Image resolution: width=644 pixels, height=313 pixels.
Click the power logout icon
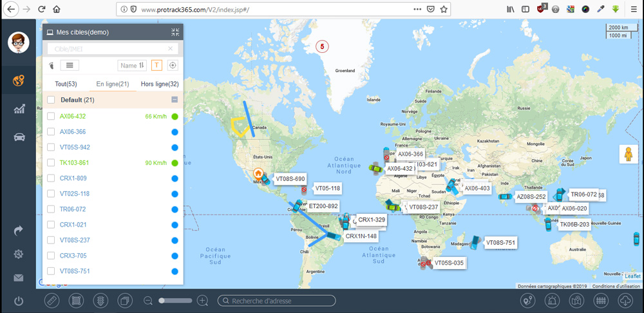pyautogui.click(x=19, y=301)
